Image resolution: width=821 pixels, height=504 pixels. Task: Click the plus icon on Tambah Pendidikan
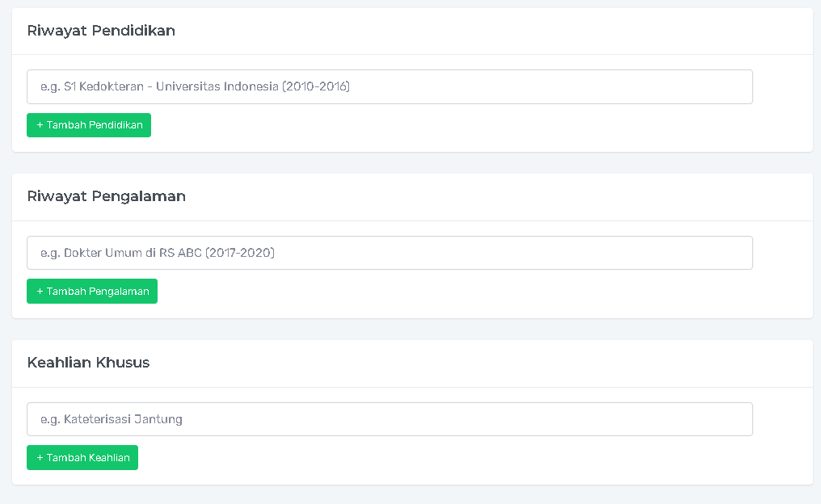coord(40,125)
